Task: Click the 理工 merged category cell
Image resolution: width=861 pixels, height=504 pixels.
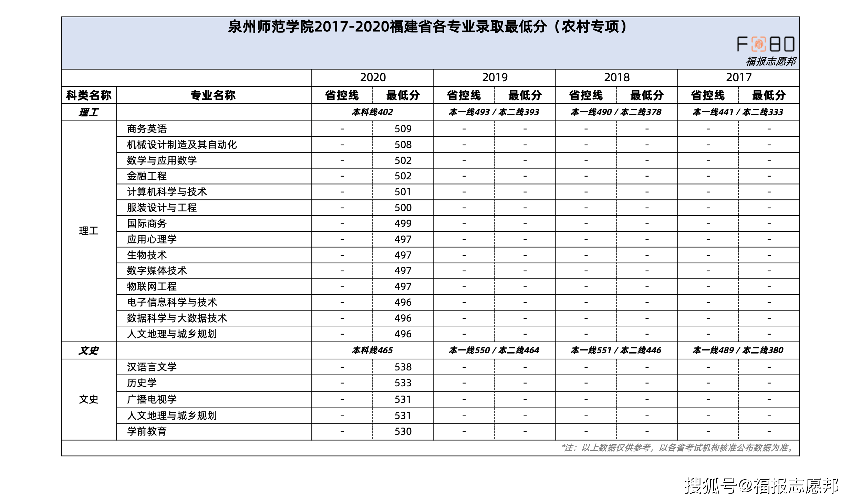Action: (89, 231)
